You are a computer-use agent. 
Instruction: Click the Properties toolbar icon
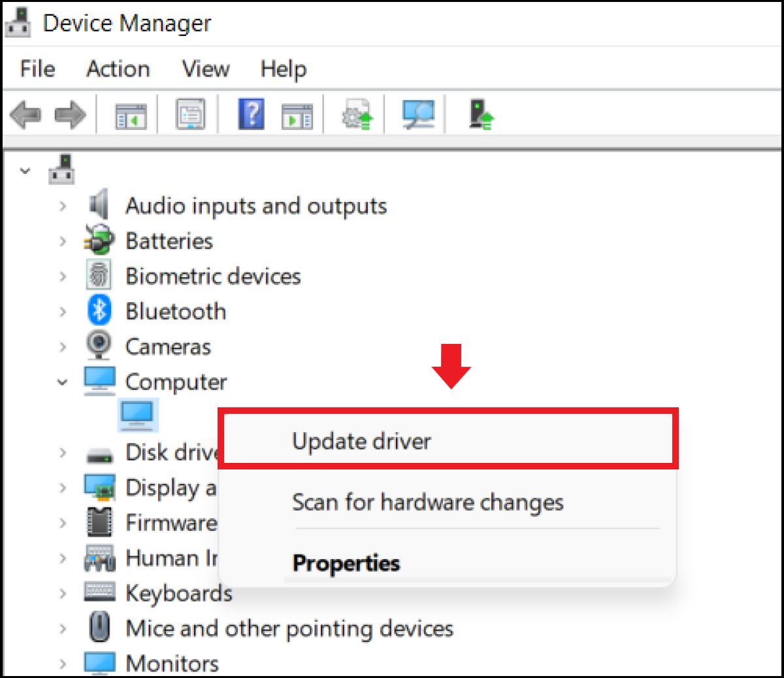click(189, 113)
